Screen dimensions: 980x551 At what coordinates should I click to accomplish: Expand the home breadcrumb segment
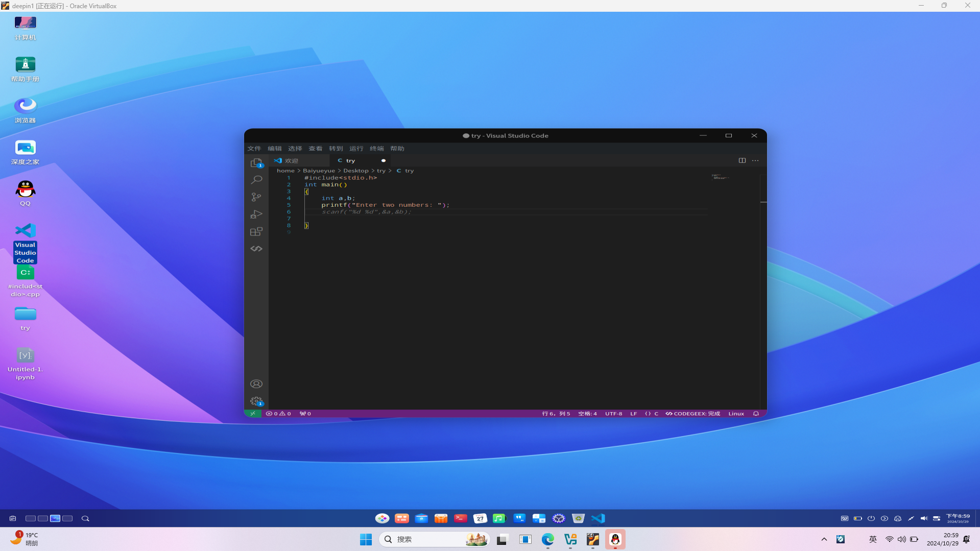point(285,171)
